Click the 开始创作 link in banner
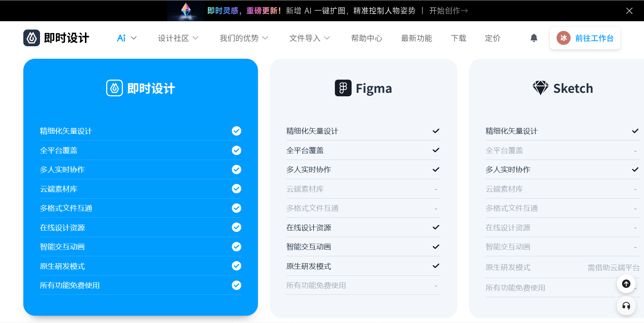Image resolution: width=644 pixels, height=323 pixels. [x=448, y=11]
